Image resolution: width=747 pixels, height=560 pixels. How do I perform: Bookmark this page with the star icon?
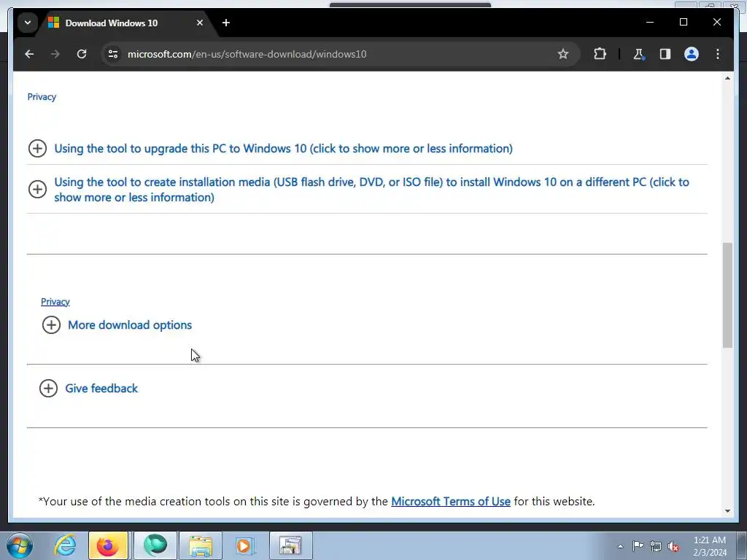[x=563, y=54]
